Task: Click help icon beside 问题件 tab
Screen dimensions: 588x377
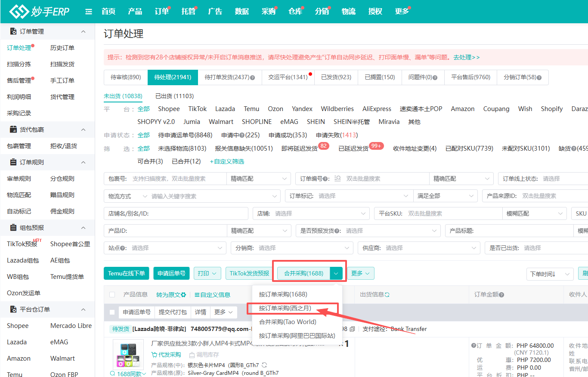Action: pos(435,77)
